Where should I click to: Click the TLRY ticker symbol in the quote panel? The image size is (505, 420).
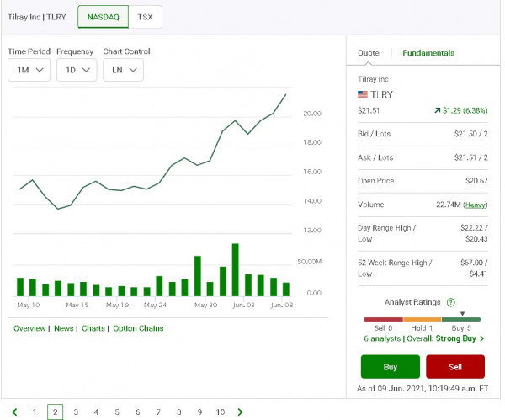coord(381,95)
